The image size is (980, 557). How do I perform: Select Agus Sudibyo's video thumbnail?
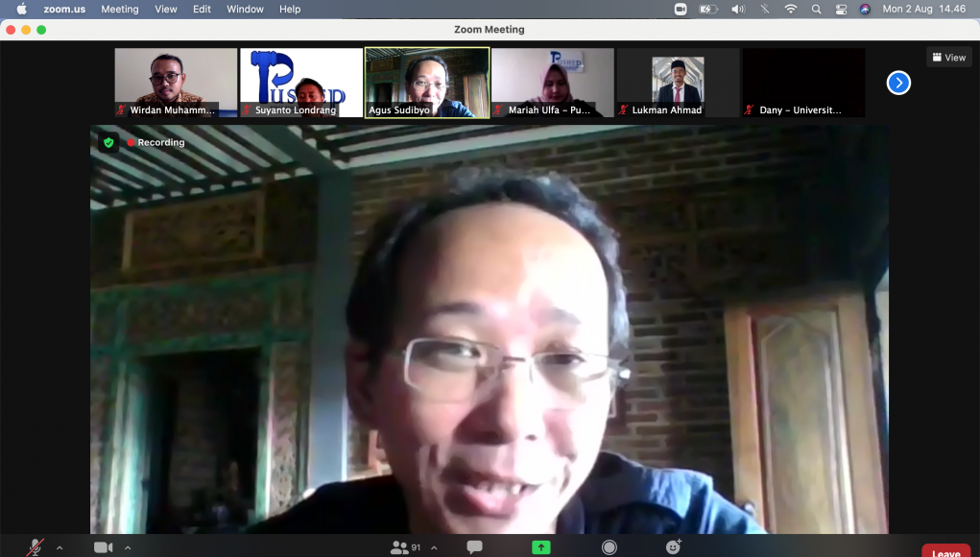coord(427,83)
